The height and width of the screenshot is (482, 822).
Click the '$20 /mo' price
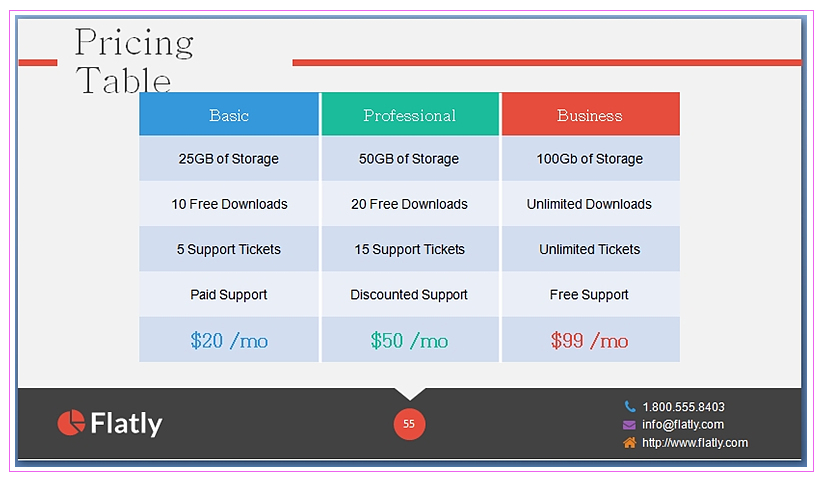point(229,341)
